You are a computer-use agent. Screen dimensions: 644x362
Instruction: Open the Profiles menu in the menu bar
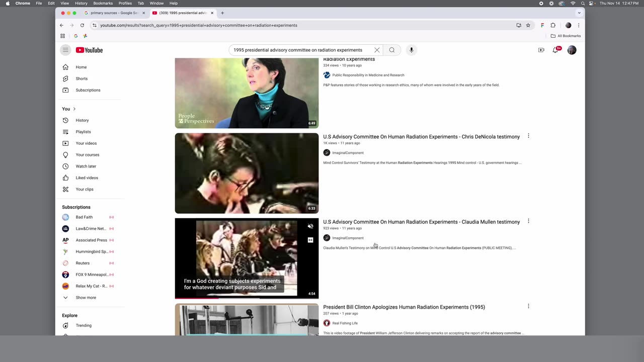[x=125, y=3]
